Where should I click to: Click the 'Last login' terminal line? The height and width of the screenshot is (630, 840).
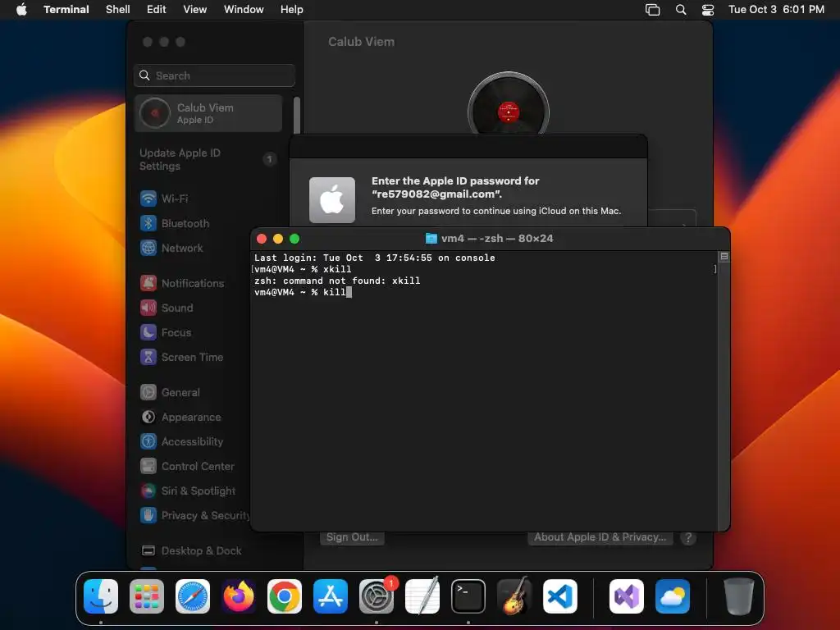click(x=374, y=258)
